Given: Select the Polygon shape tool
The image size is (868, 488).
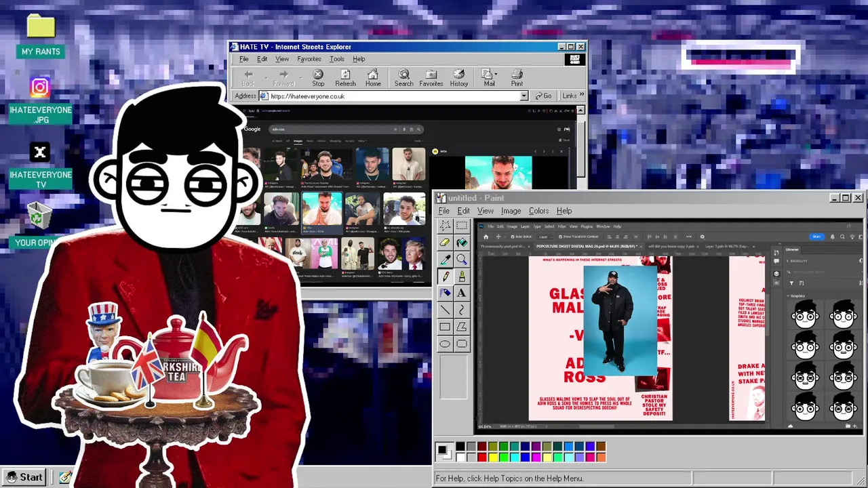Looking at the screenshot, I should [462, 327].
